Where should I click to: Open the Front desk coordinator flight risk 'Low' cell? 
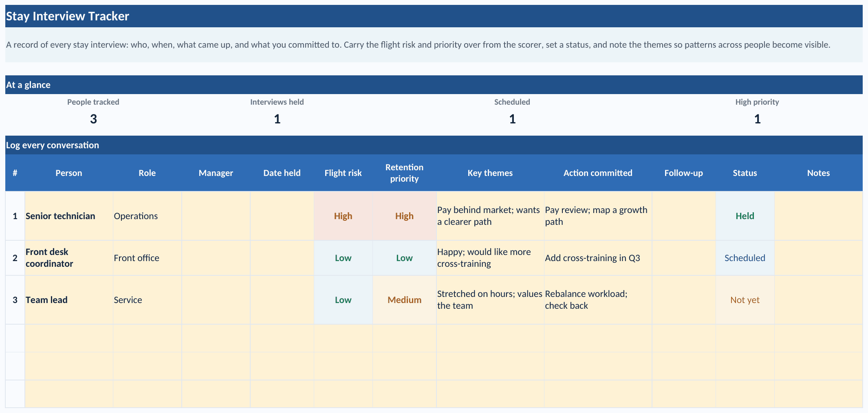(x=343, y=258)
